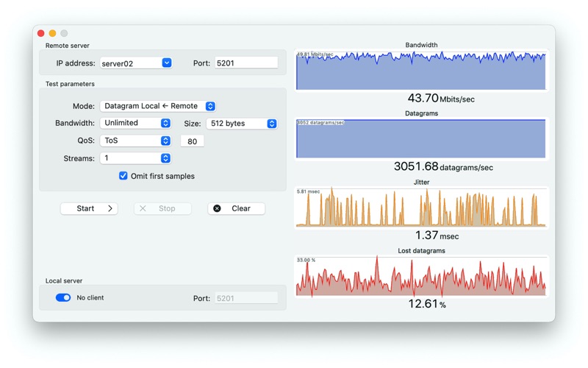Viewport: 588px width, 368px height.
Task: Click the 12.61 % lost datagrams value
Action: pyautogui.click(x=427, y=304)
